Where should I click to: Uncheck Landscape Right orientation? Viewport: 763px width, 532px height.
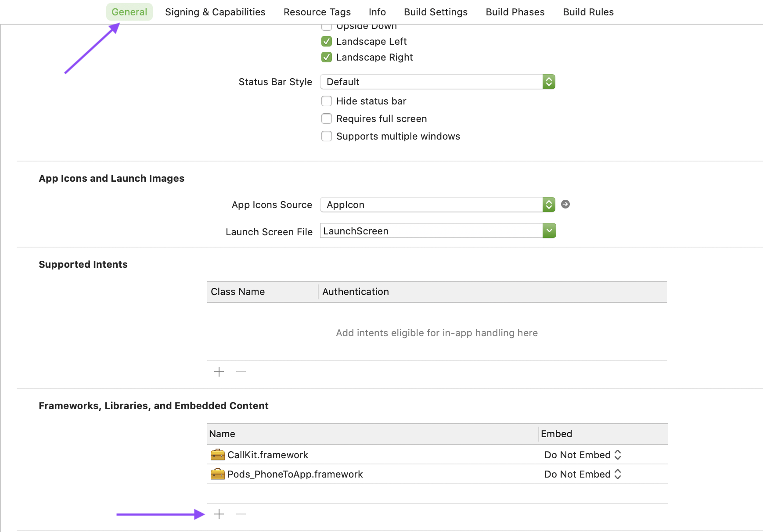tap(327, 57)
